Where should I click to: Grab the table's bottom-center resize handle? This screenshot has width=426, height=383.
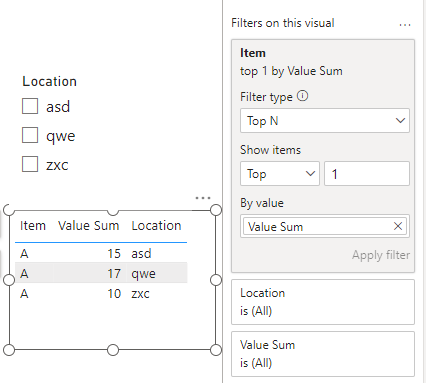click(x=113, y=350)
